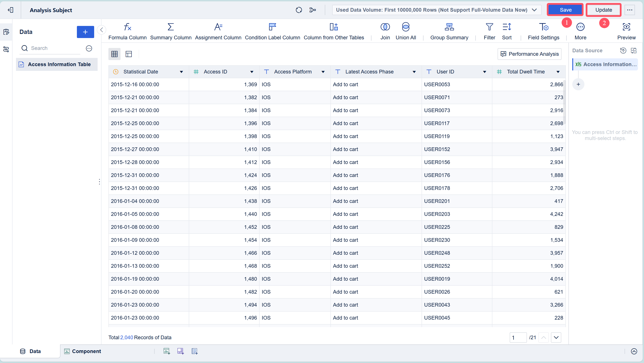
Task: Click the parameter settings sidebar icon
Action: pos(6,49)
